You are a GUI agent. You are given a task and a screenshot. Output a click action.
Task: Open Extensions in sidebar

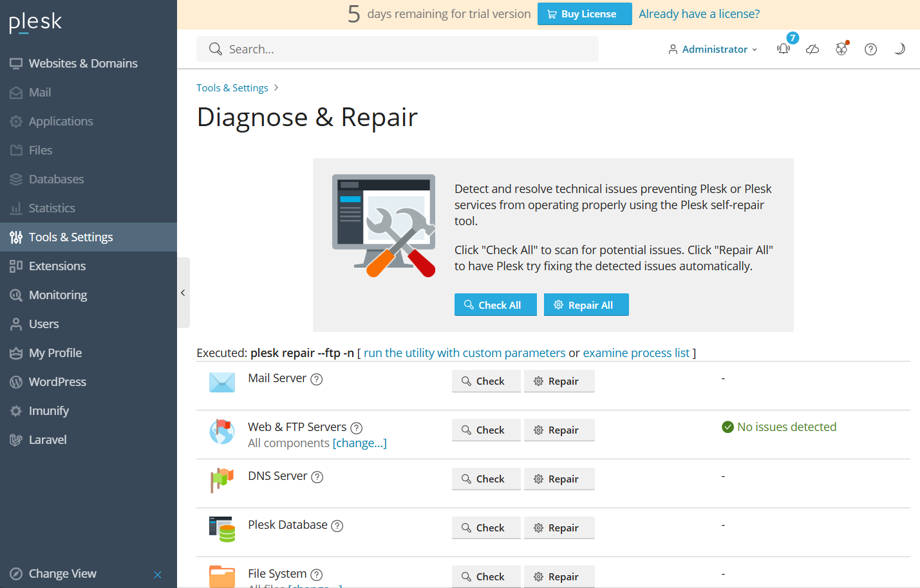pos(88,266)
